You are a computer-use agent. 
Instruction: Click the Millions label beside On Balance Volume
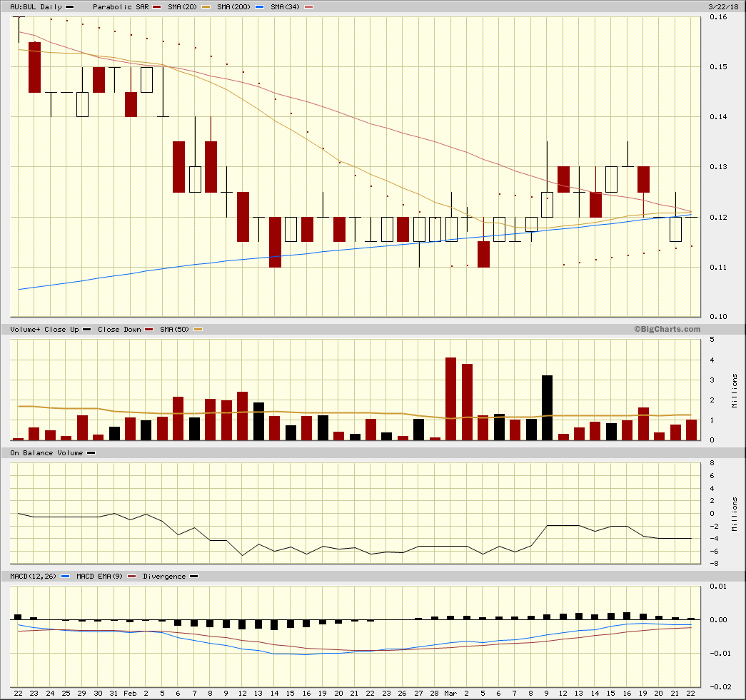pyautogui.click(x=735, y=514)
